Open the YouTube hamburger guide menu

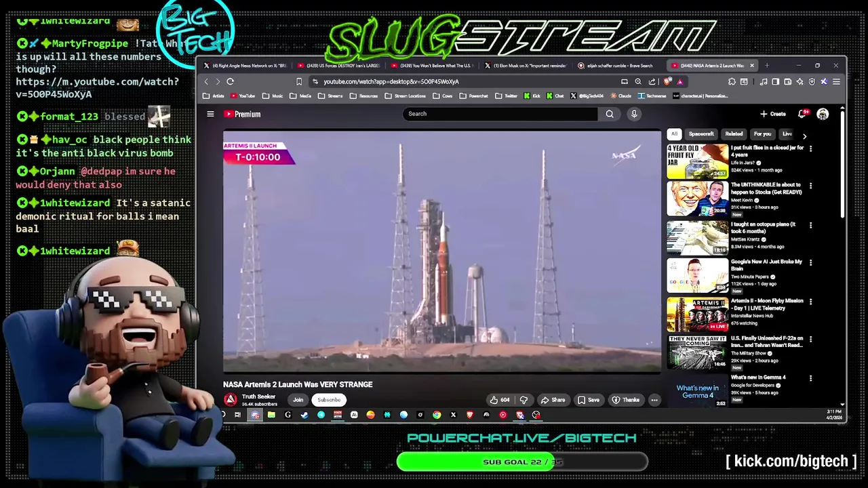[x=210, y=114]
